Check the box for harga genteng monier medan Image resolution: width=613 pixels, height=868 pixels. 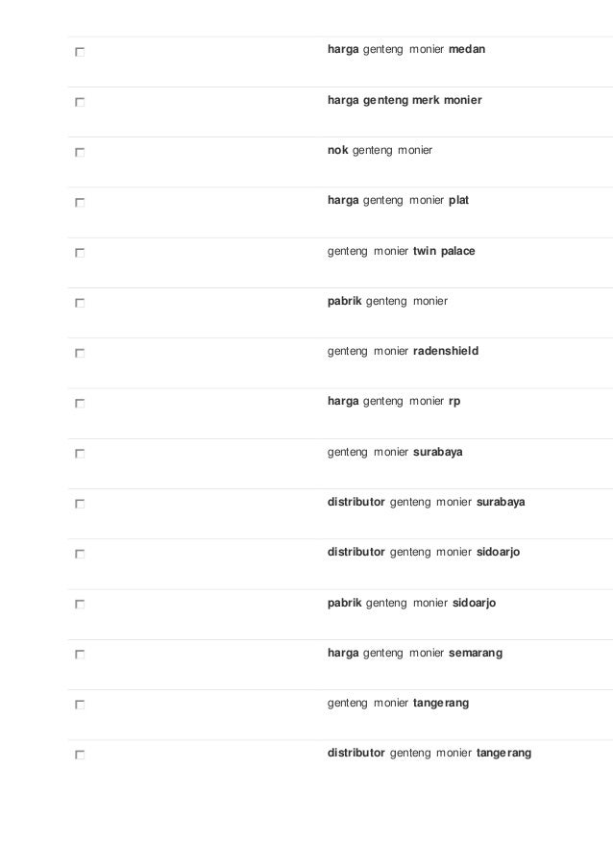80,52
